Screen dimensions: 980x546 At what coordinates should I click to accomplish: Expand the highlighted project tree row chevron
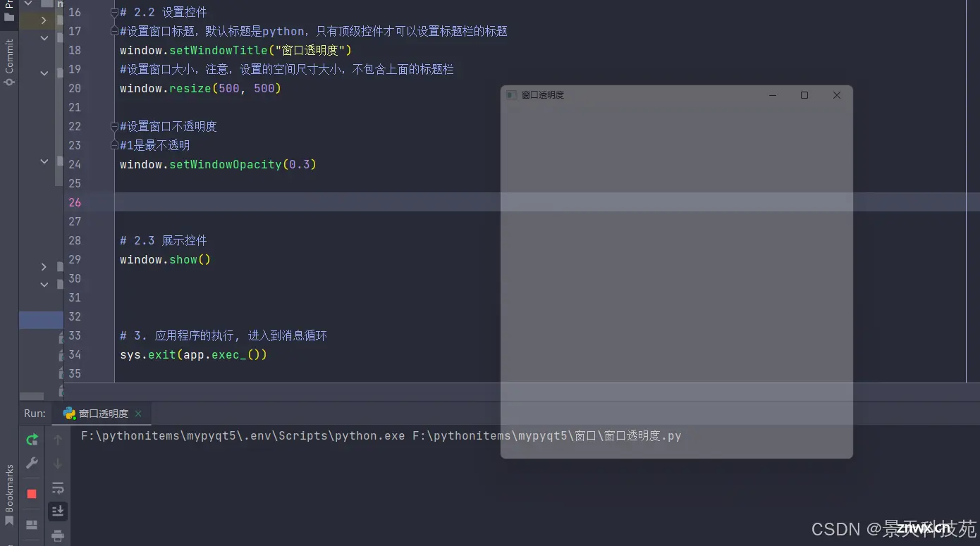pyautogui.click(x=44, y=20)
